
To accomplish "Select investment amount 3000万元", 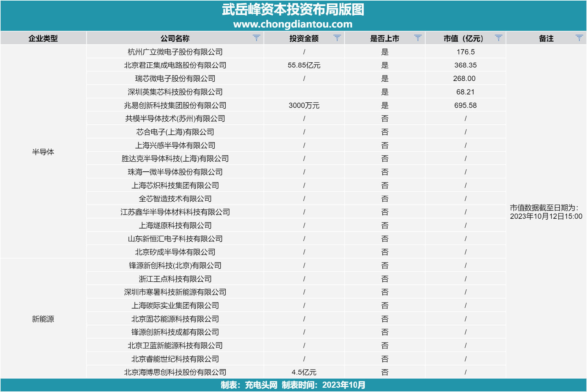I will [x=304, y=105].
